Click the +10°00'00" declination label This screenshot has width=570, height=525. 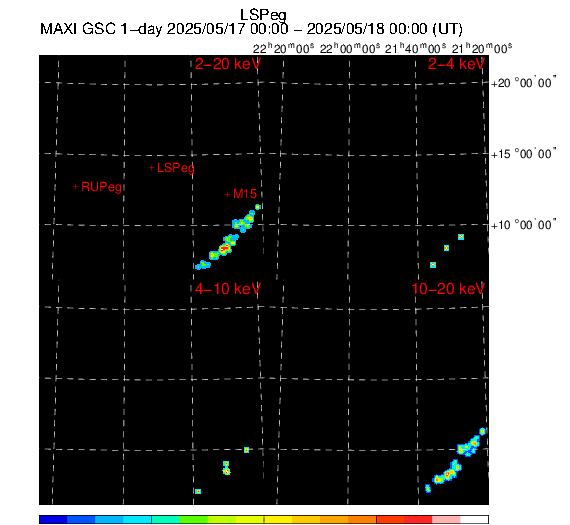[523, 225]
